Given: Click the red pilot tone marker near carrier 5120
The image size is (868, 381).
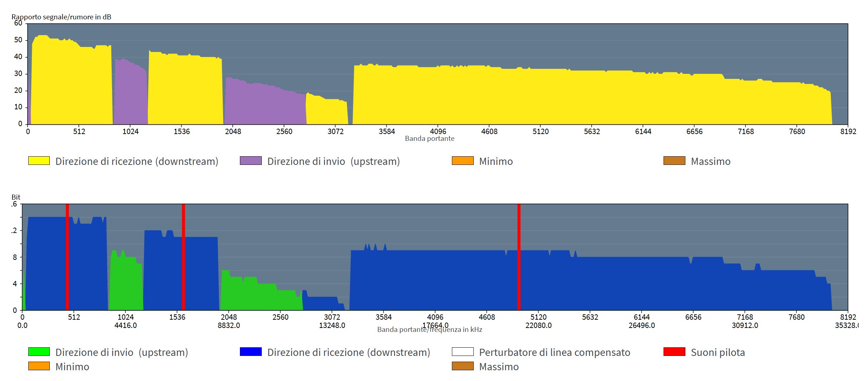Looking at the screenshot, I should point(519,257).
